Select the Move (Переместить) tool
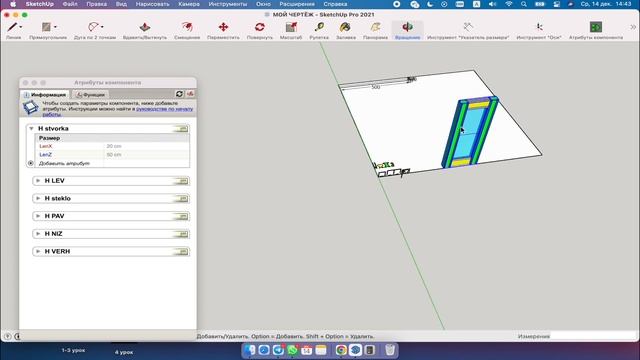This screenshot has width=640, height=360. coord(223,27)
